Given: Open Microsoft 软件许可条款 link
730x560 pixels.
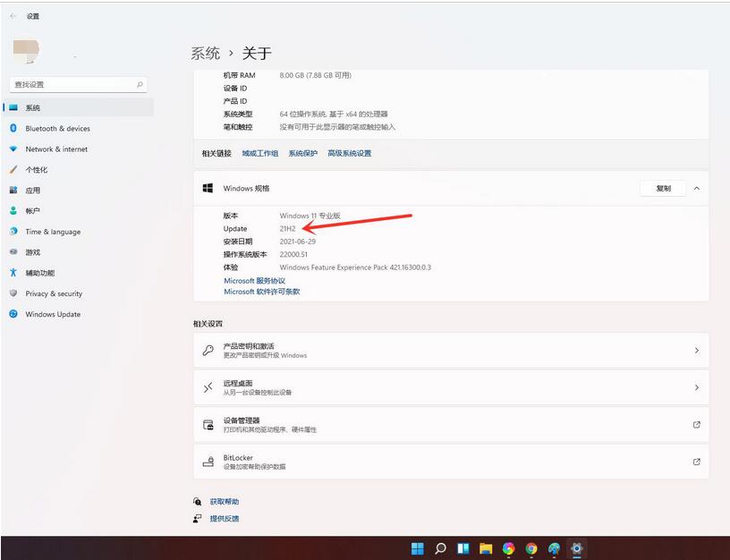Looking at the screenshot, I should [261, 292].
